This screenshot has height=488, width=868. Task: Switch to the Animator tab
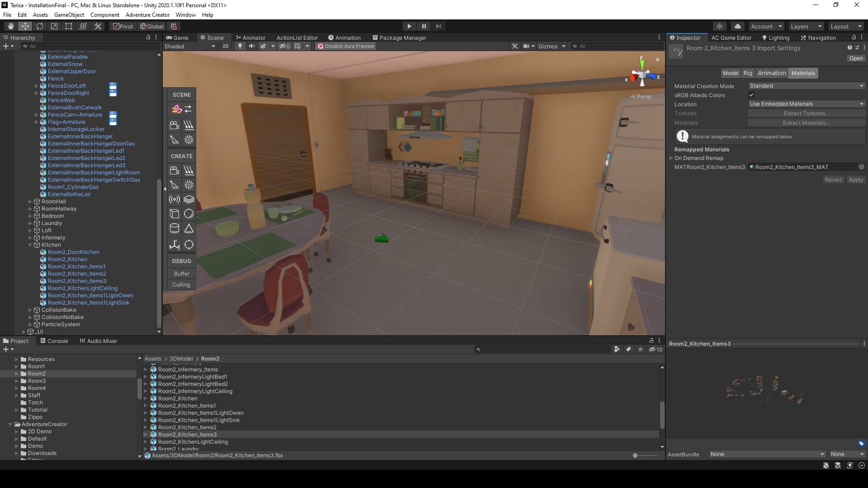pyautogui.click(x=250, y=38)
